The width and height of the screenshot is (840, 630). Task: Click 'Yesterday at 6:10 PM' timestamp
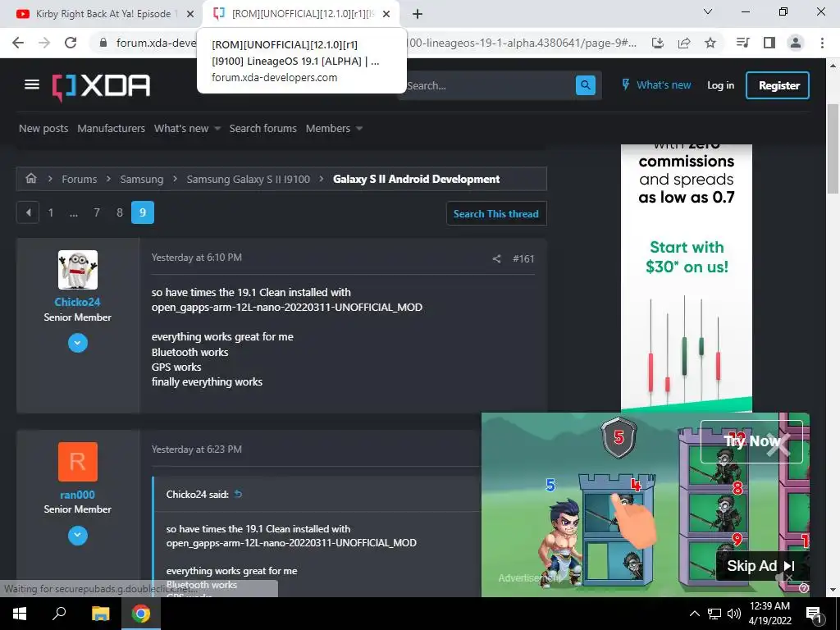click(197, 258)
